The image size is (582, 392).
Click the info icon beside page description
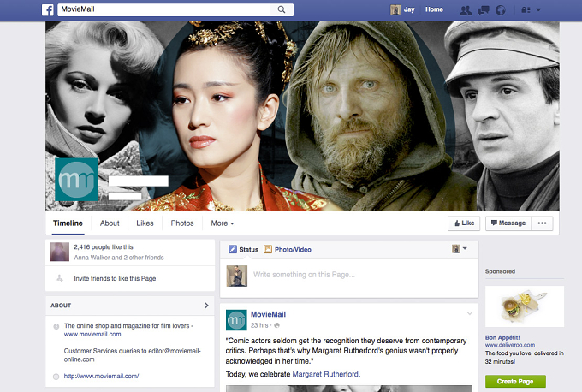click(x=56, y=327)
